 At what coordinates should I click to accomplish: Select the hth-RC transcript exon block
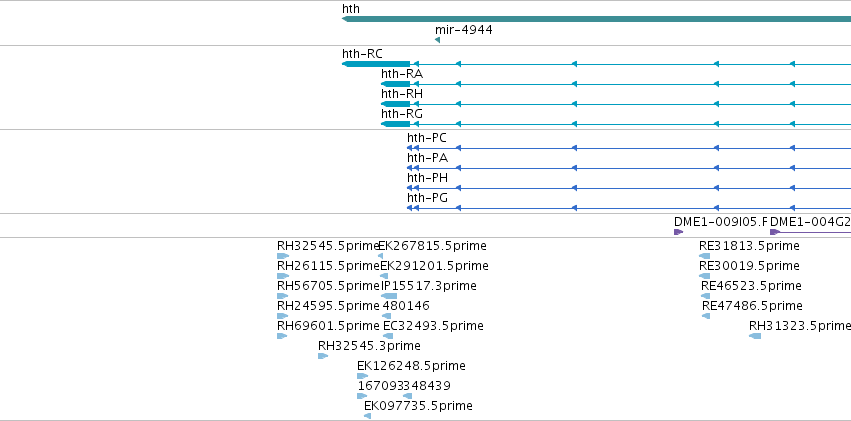click(x=376, y=64)
